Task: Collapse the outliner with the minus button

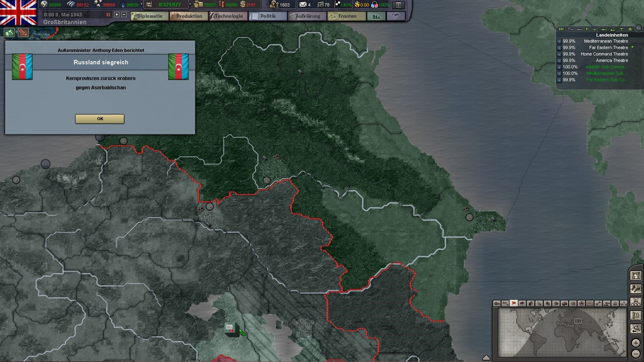Action: coord(638,29)
